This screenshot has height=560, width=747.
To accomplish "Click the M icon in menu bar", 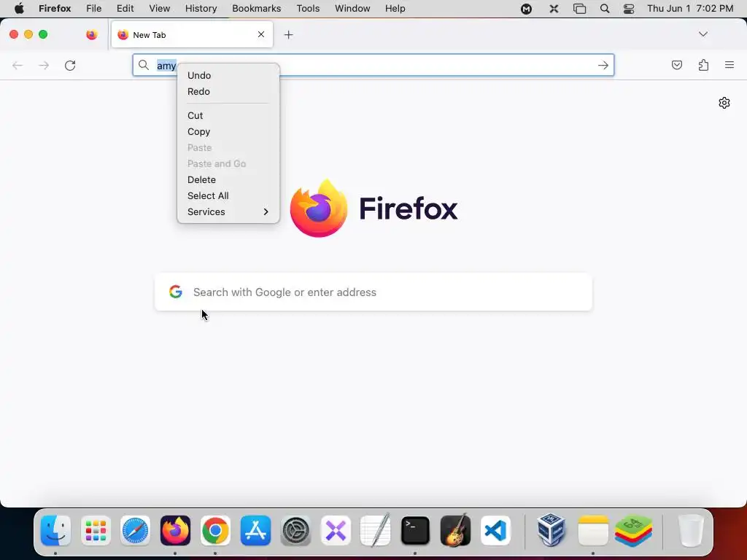I will [x=526, y=9].
